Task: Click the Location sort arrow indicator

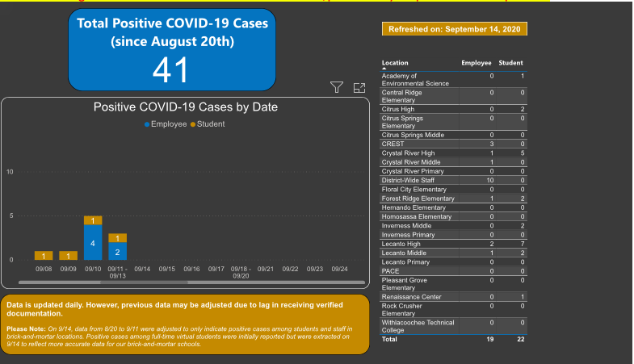Action: point(384,69)
